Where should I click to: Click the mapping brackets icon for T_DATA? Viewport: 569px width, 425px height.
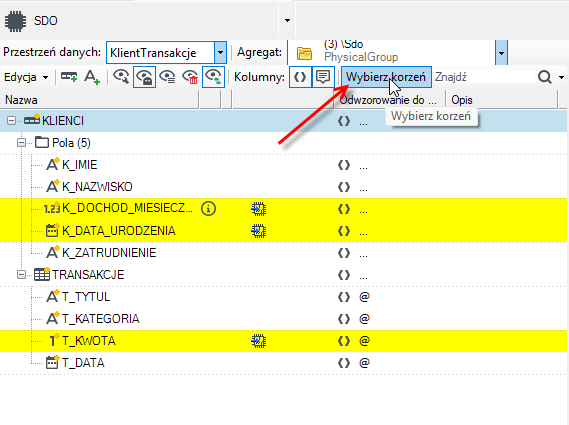tap(344, 363)
